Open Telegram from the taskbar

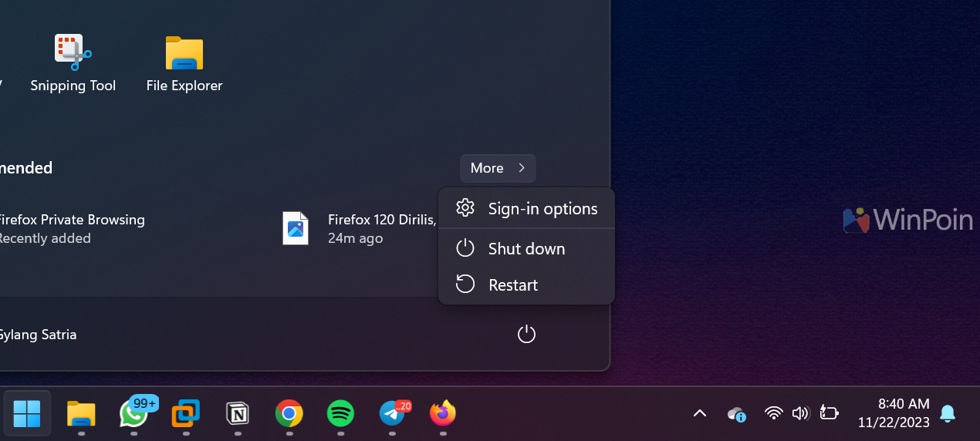[392, 414]
